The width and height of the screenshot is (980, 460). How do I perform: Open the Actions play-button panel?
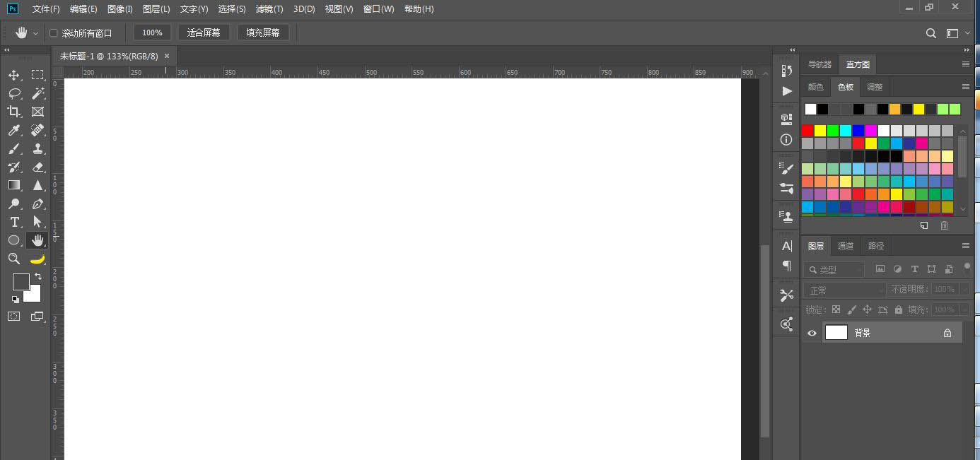(x=786, y=91)
